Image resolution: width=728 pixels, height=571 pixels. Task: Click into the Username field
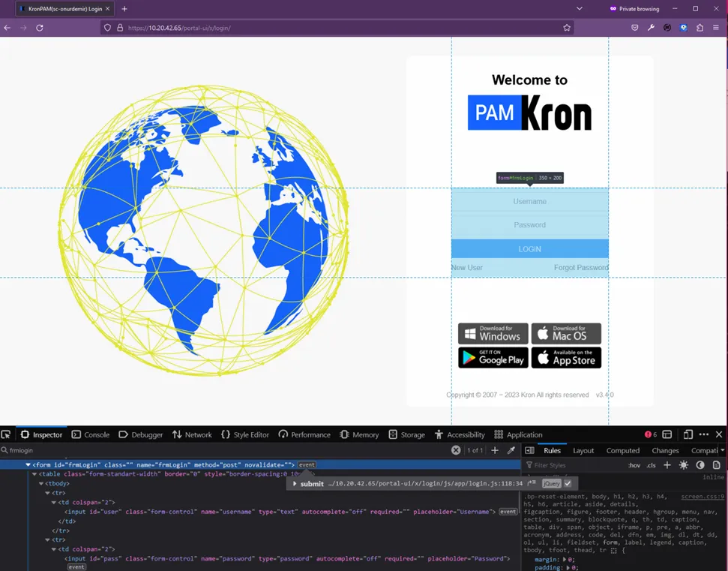530,201
